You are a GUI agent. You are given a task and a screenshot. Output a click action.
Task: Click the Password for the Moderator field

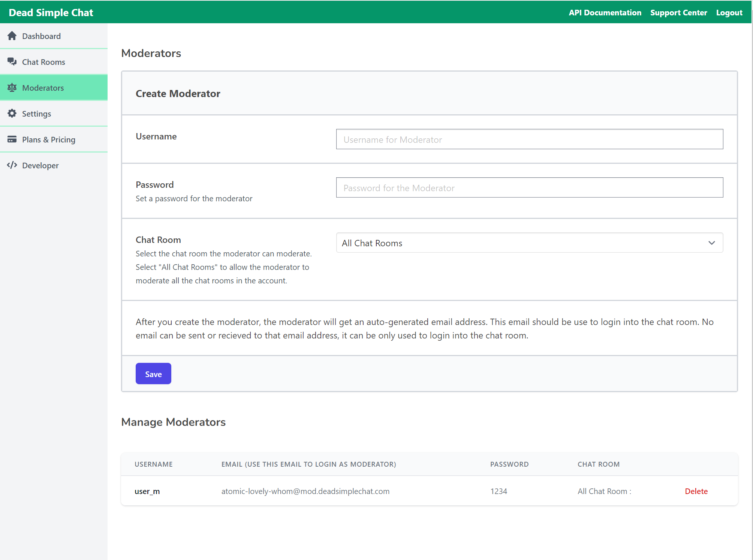tap(529, 187)
